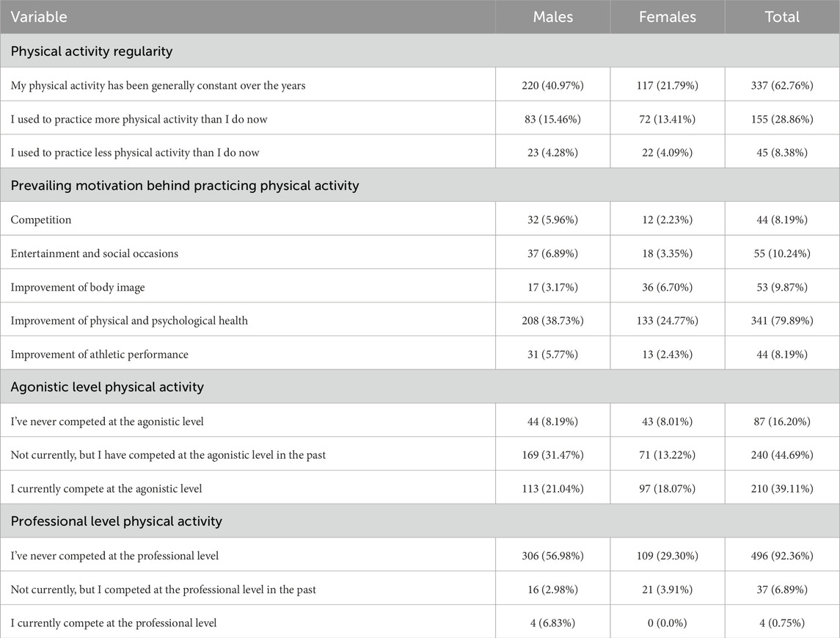Select the Physical activity regularity section row

[420, 51]
